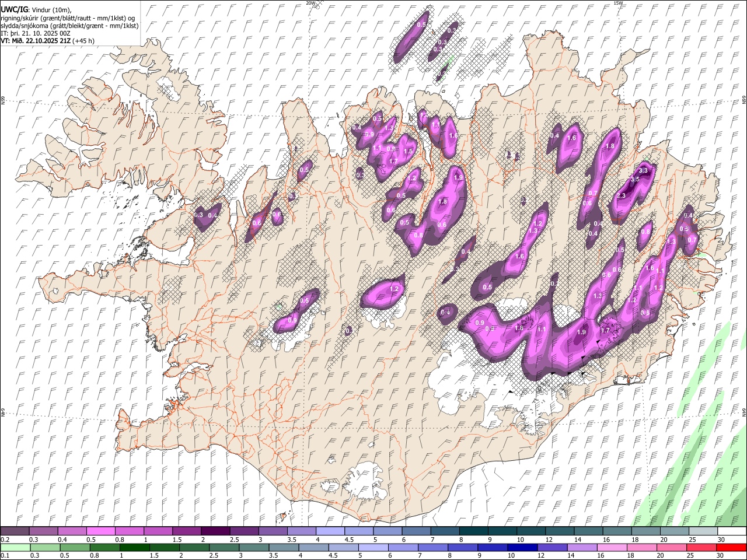Click the palest green 0.1–0.3 bottom legend swatch
747x560 pixels.
(x=15, y=547)
